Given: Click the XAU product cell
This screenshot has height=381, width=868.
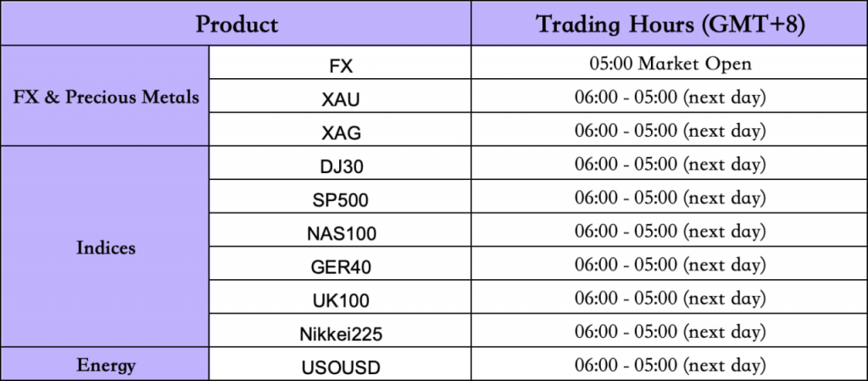Looking at the screenshot, I should pos(341,98).
